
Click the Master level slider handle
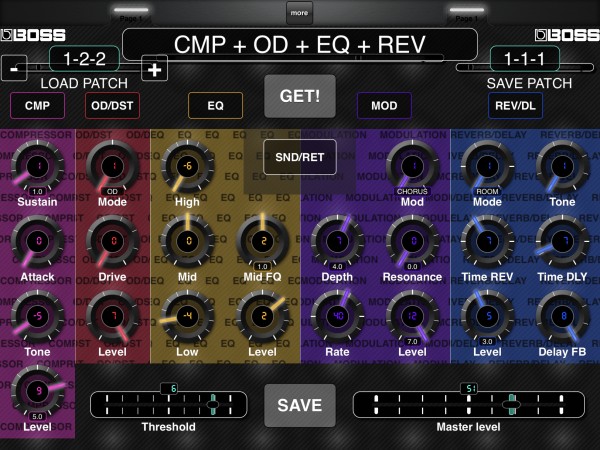pos(511,404)
